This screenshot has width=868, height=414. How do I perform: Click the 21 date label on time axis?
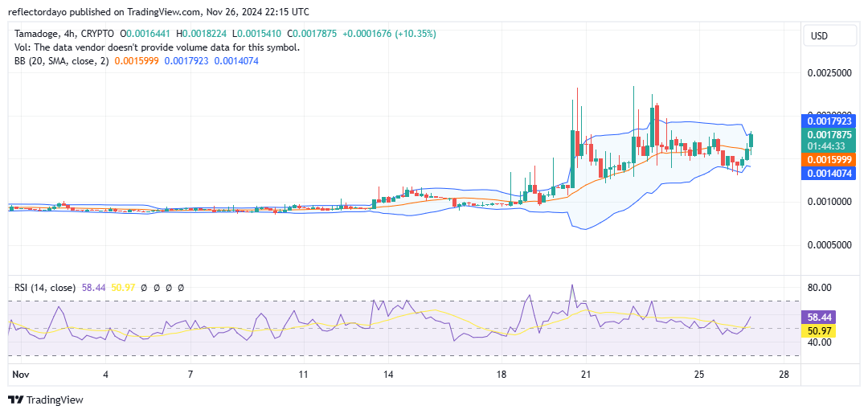click(x=586, y=374)
